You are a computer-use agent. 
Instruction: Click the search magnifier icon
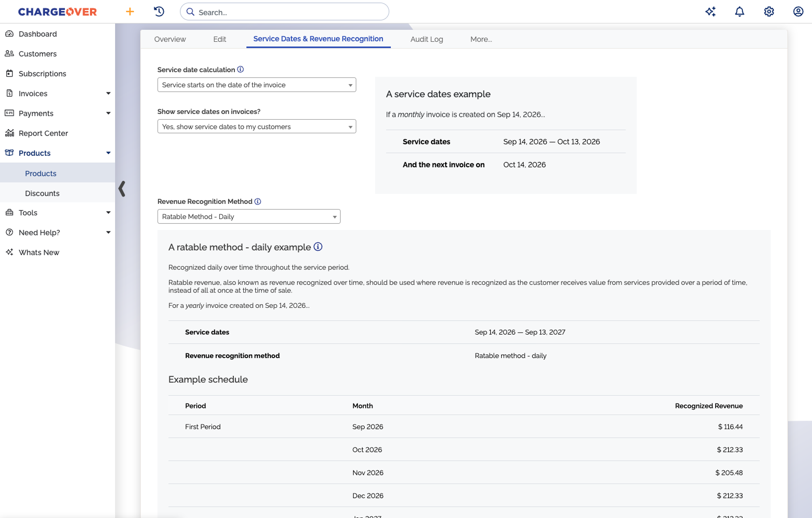[190, 12]
